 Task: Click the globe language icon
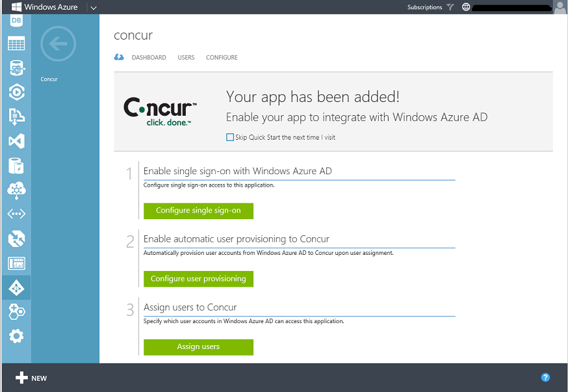coord(466,7)
